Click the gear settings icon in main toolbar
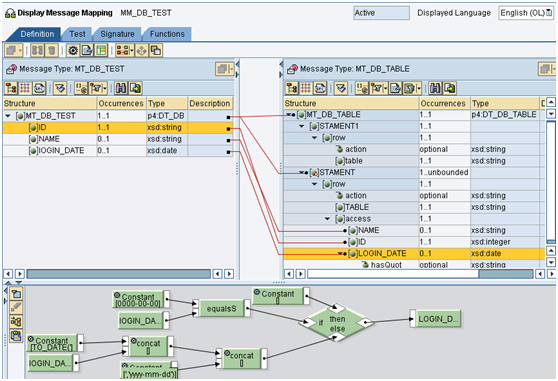The width and height of the screenshot is (558, 381). pyautogui.click(x=73, y=51)
